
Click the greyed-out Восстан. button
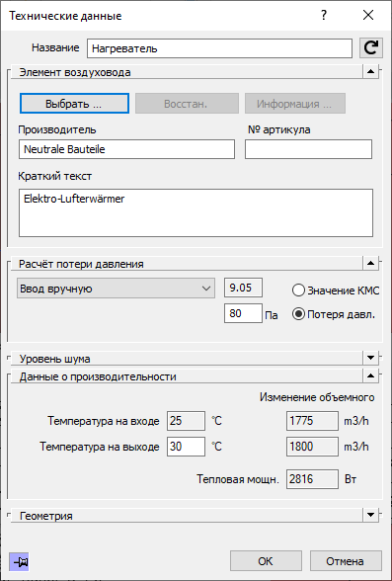pos(187,104)
